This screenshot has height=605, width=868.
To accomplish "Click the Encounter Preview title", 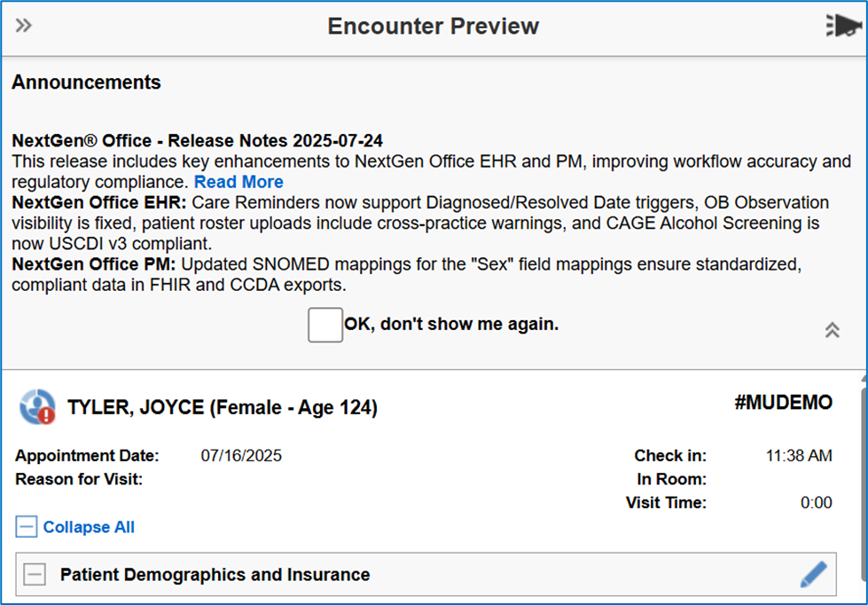I will 433,26.
